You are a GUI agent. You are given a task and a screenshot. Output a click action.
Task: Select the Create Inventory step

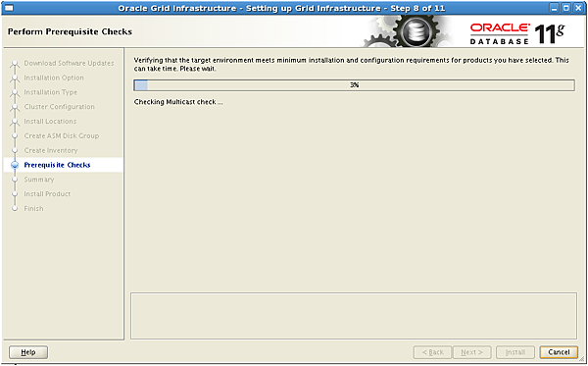[x=51, y=150]
